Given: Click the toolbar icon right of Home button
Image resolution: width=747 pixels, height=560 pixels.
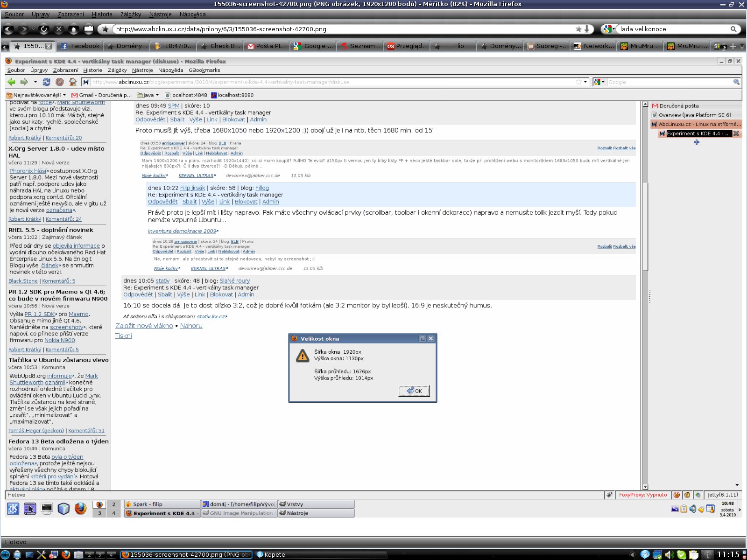Looking at the screenshot, I should tap(89, 29).
